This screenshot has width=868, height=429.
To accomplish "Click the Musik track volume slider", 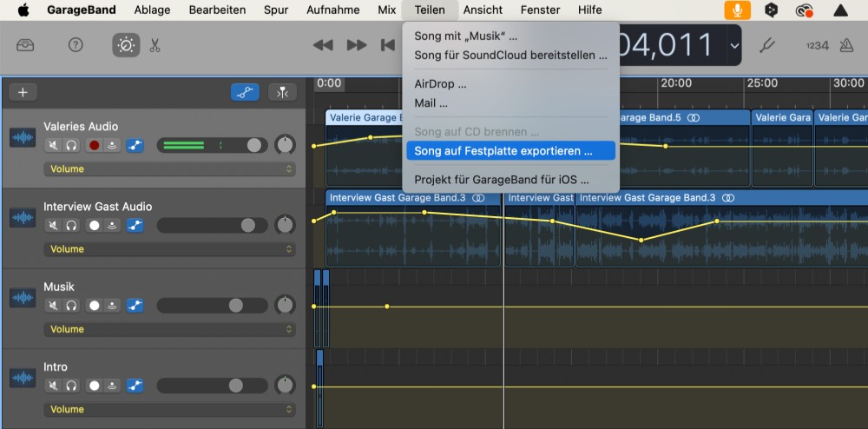I will click(x=213, y=306).
